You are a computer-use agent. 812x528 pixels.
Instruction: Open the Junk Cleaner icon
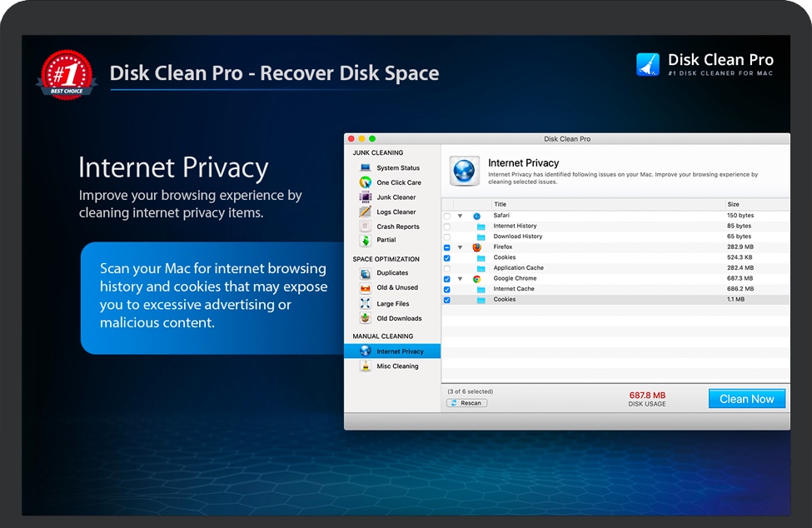coord(365,197)
